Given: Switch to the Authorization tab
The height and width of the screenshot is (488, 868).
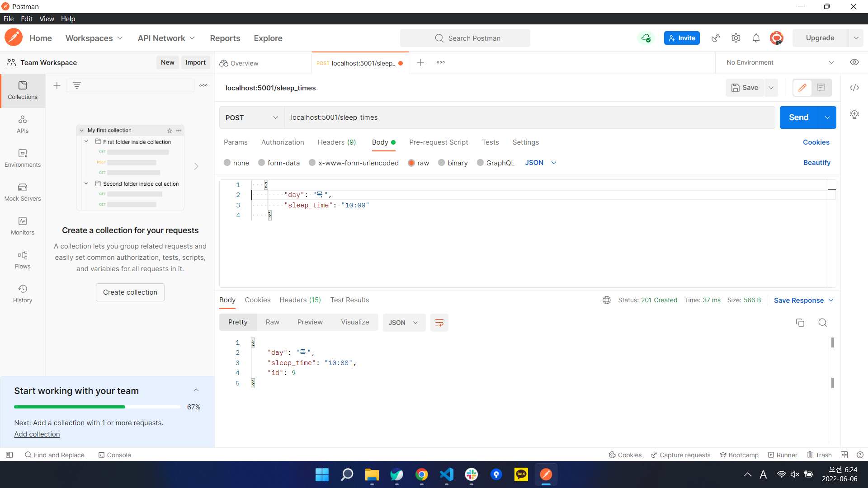Looking at the screenshot, I should coord(283,142).
